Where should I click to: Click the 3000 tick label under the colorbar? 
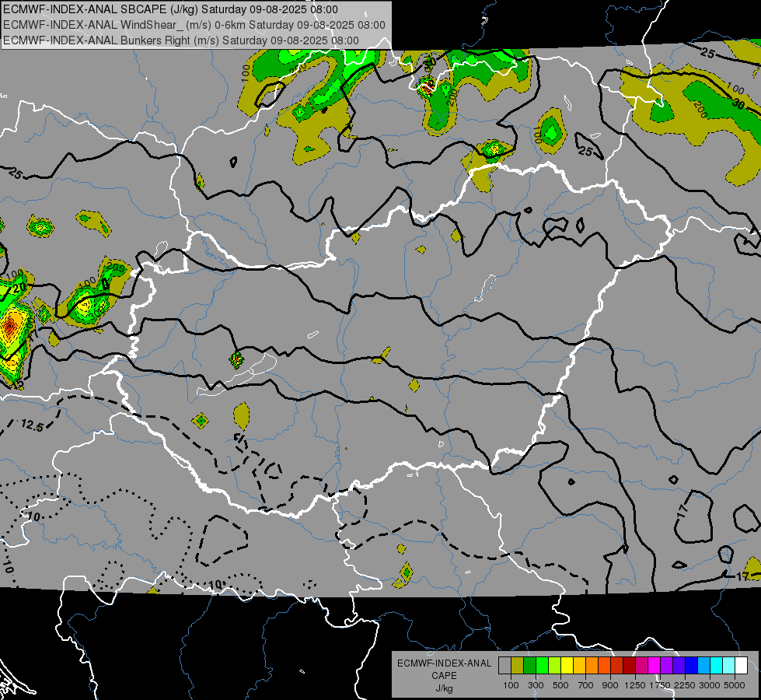710,685
